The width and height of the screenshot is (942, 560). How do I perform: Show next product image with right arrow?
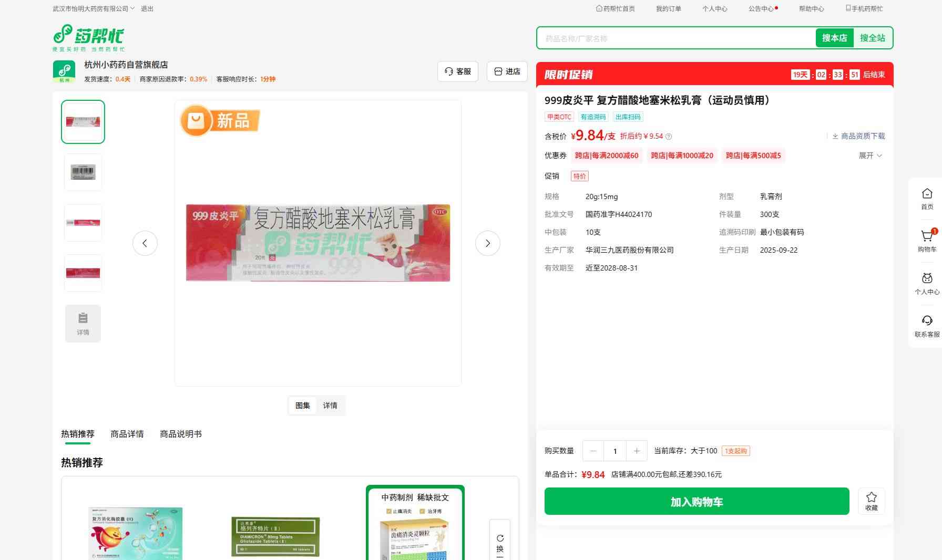click(487, 243)
